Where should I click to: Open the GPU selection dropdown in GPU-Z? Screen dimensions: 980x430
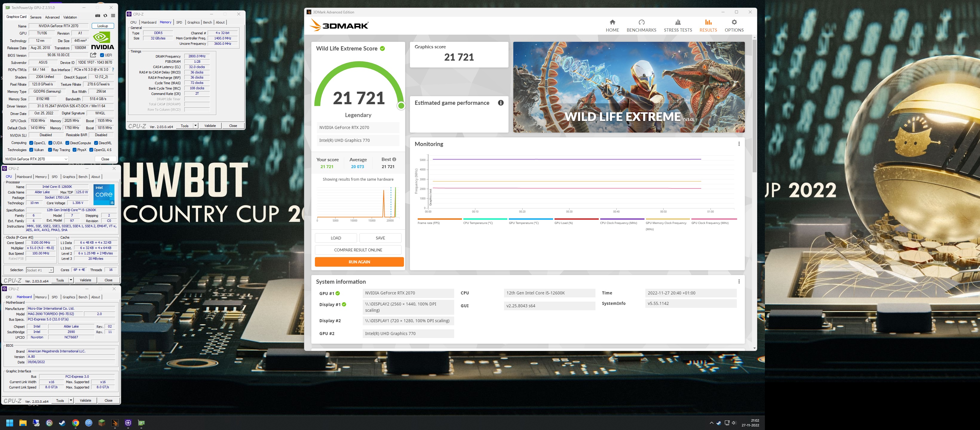tap(36, 159)
